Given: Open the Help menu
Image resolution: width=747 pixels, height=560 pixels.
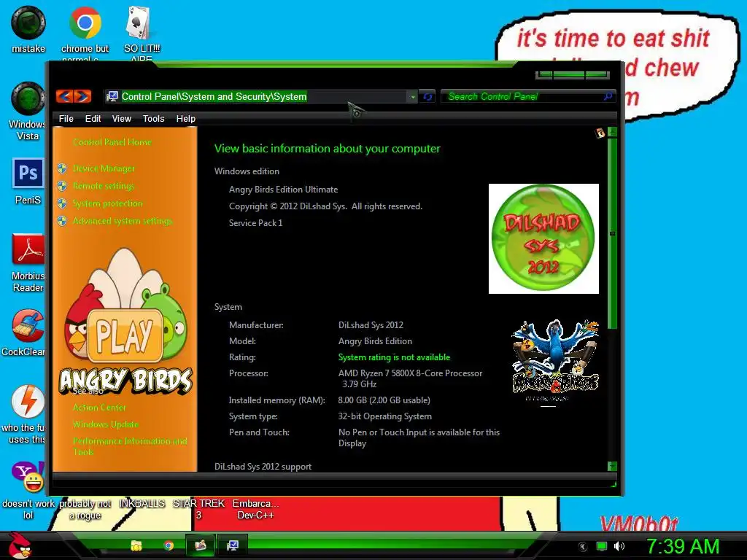Looking at the screenshot, I should (x=186, y=119).
